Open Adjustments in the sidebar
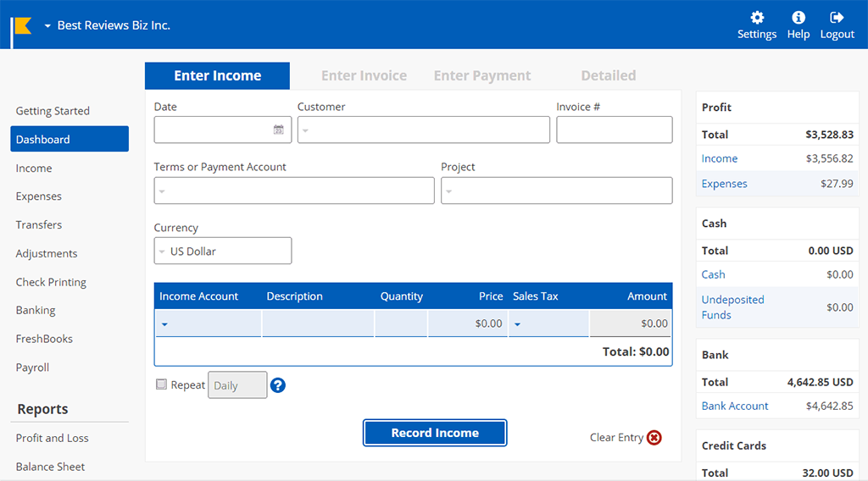 (x=47, y=254)
